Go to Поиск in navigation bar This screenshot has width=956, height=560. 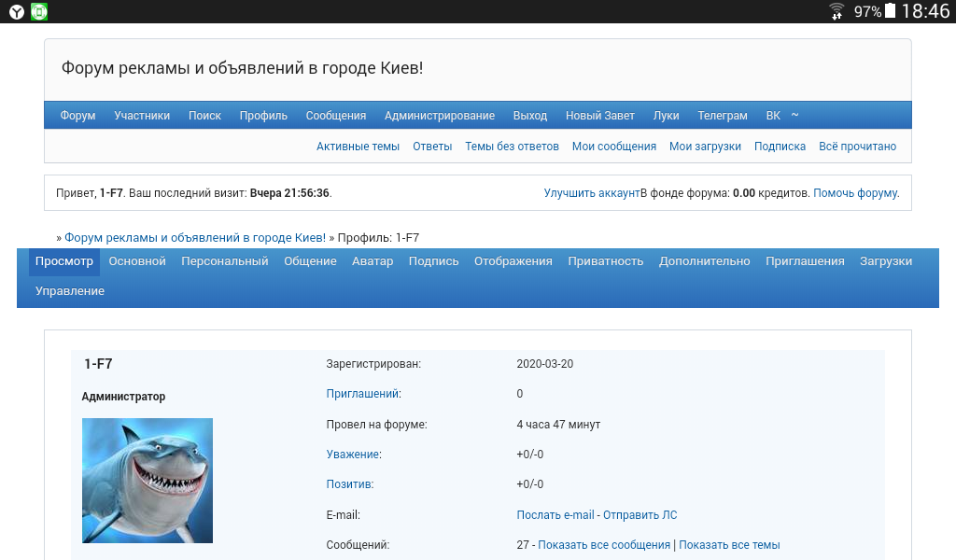[x=204, y=116]
